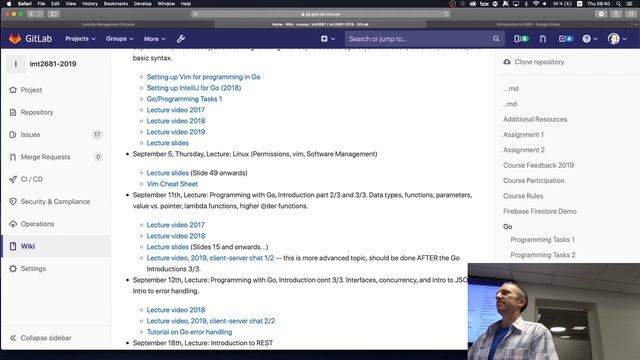
Task: Open the Safari History menu
Action: pos(90,4)
